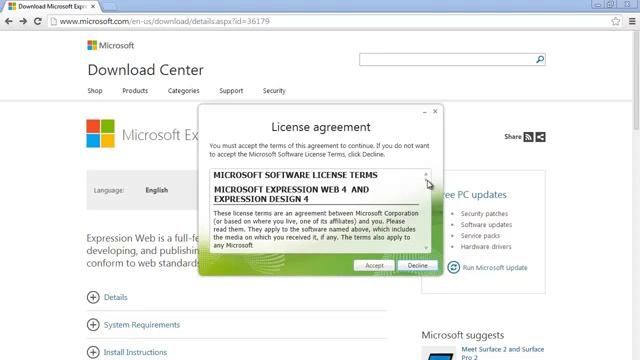Click the Microsoft suggests heading
Image resolution: width=640 pixels, height=360 pixels.
[462, 335]
